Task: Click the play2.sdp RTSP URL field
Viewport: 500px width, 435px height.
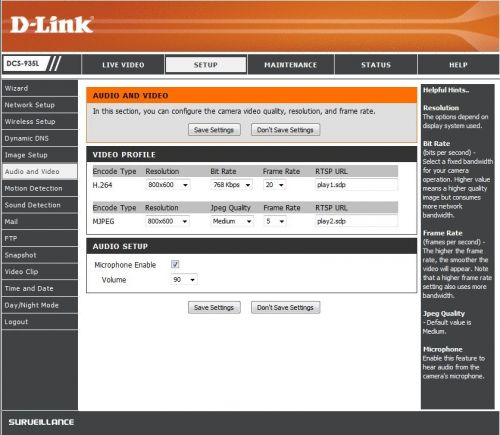Action: (x=356, y=221)
